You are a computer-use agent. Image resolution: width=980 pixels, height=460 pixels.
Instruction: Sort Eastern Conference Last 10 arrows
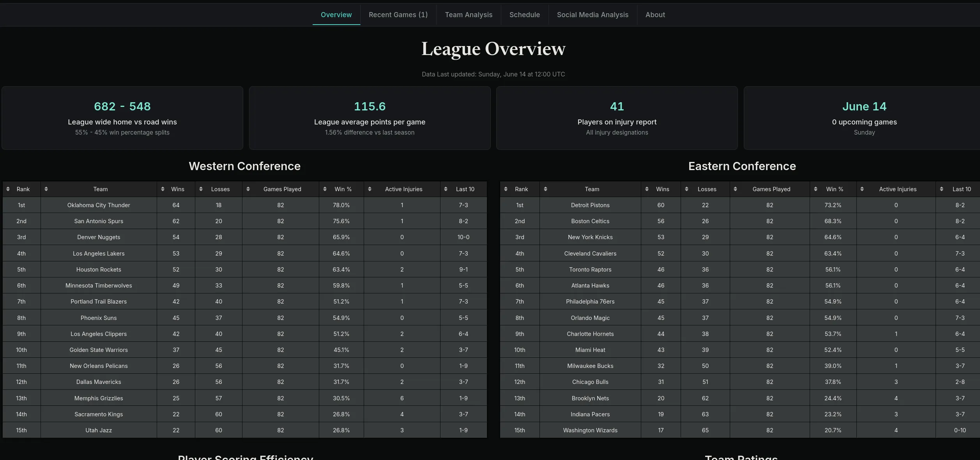tap(941, 189)
